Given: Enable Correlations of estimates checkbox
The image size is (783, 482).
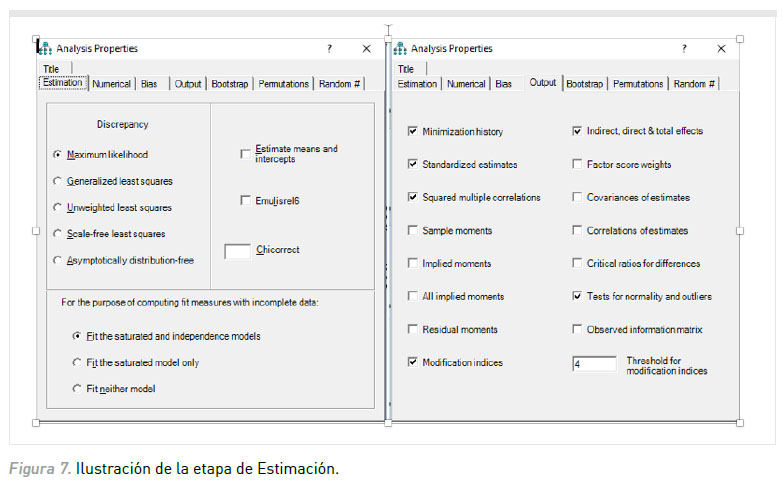Looking at the screenshot, I should coord(577,230).
